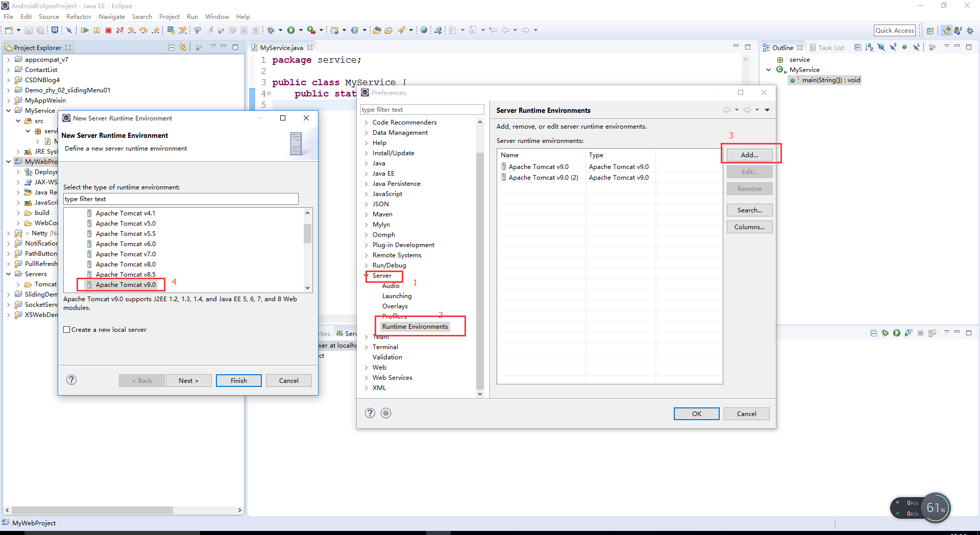Image resolution: width=980 pixels, height=535 pixels.
Task: Click the Debug bug toolbar icon
Action: [271, 30]
